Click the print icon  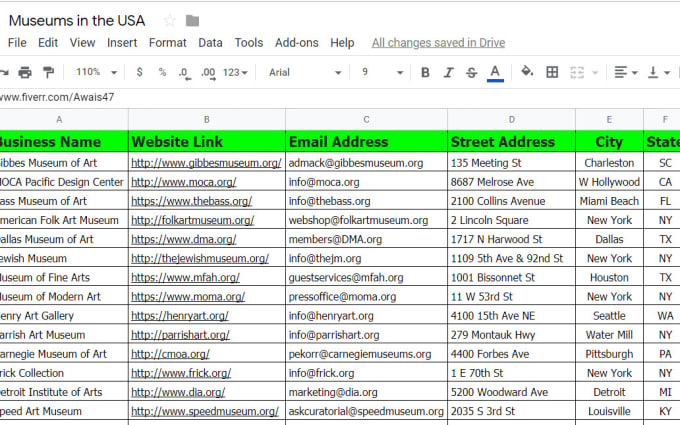(x=25, y=72)
